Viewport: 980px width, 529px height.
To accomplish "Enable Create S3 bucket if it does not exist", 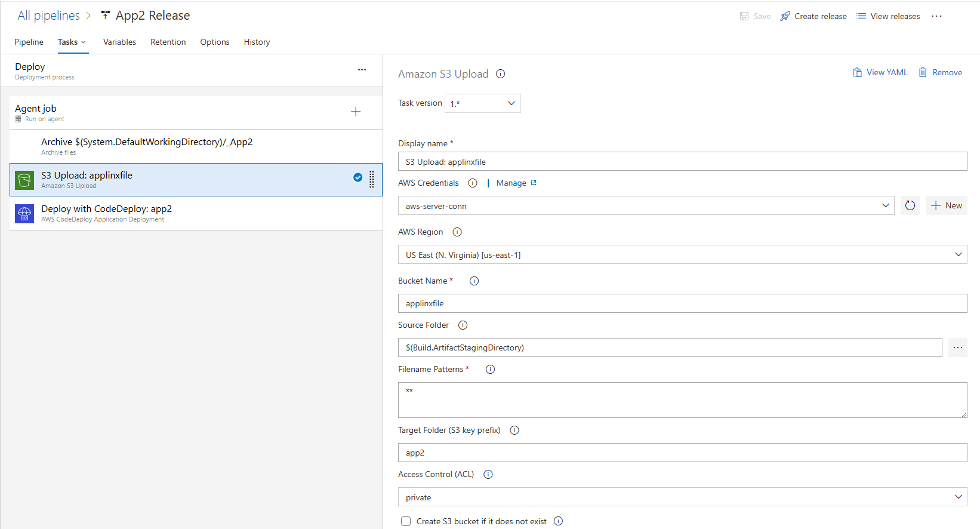I will (x=406, y=521).
